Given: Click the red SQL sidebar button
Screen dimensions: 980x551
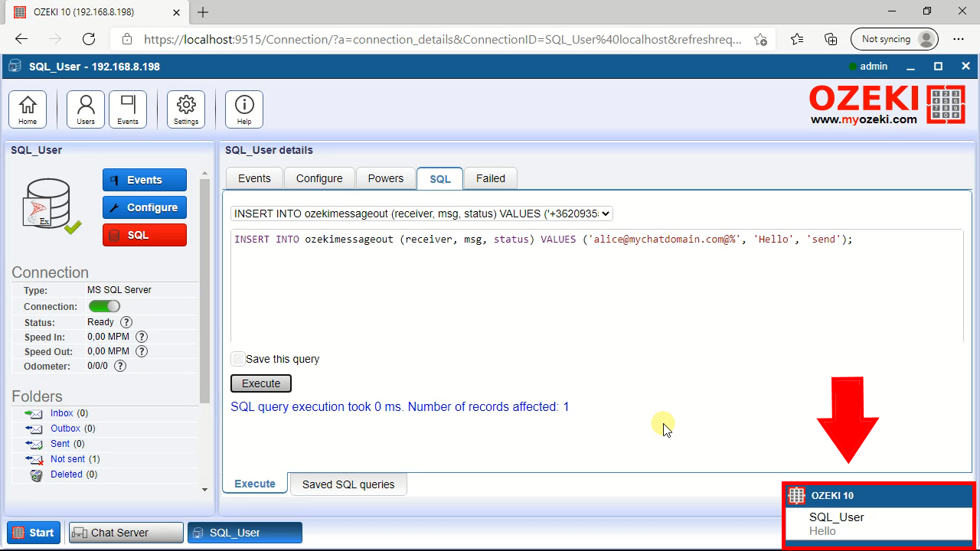Looking at the screenshot, I should [x=145, y=235].
